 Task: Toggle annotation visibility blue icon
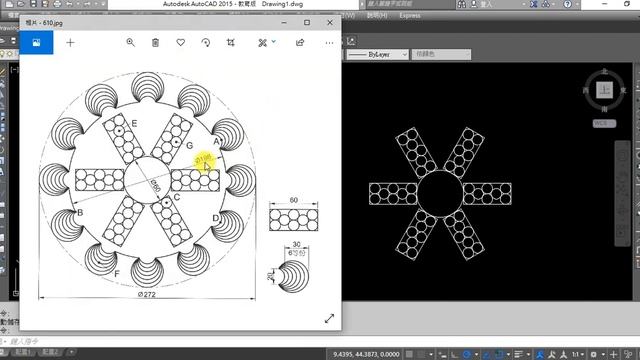[x=540, y=354]
